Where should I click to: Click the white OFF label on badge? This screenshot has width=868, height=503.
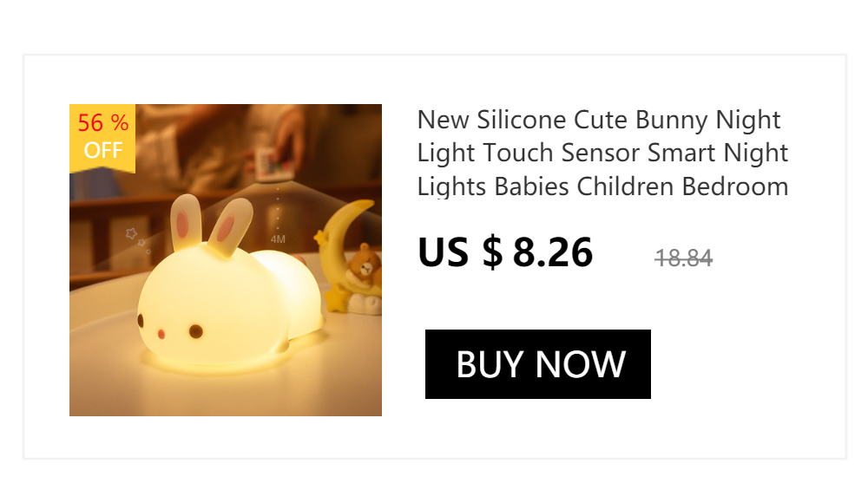click(102, 151)
